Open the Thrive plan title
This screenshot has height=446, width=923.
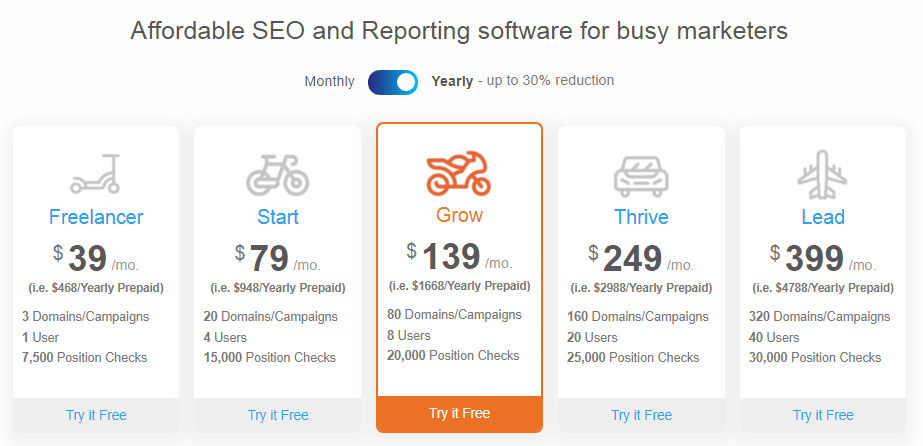click(641, 217)
